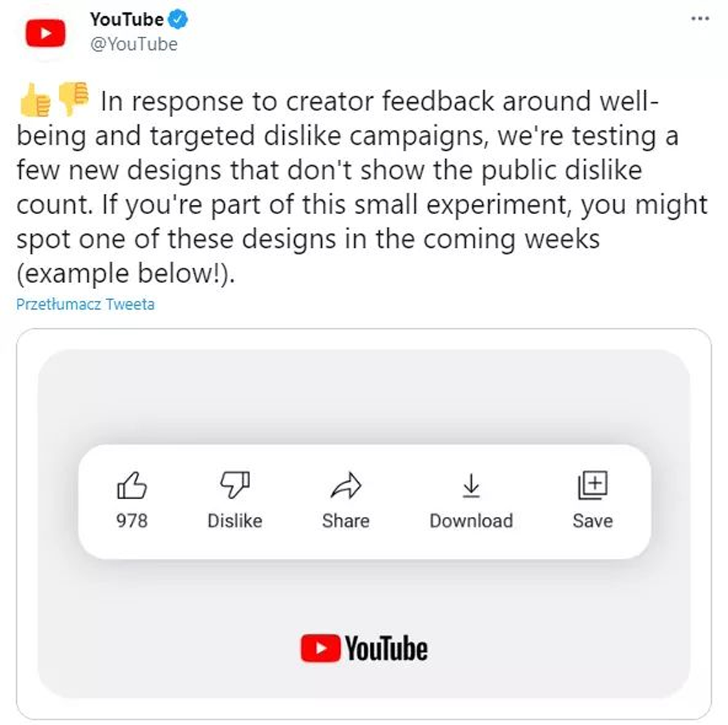Click the Dislike text label

(235, 521)
